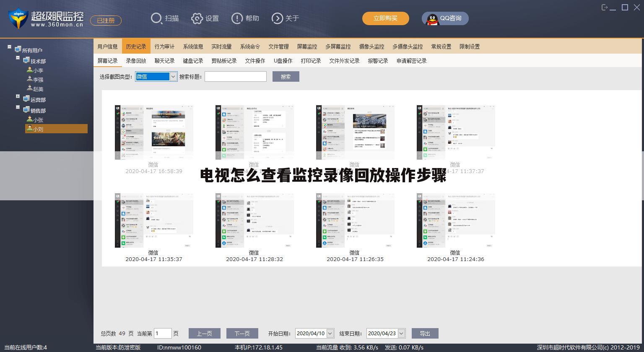644x352 pixels.
Task: Open the 录像回放 sub-tab
Action: (x=136, y=61)
